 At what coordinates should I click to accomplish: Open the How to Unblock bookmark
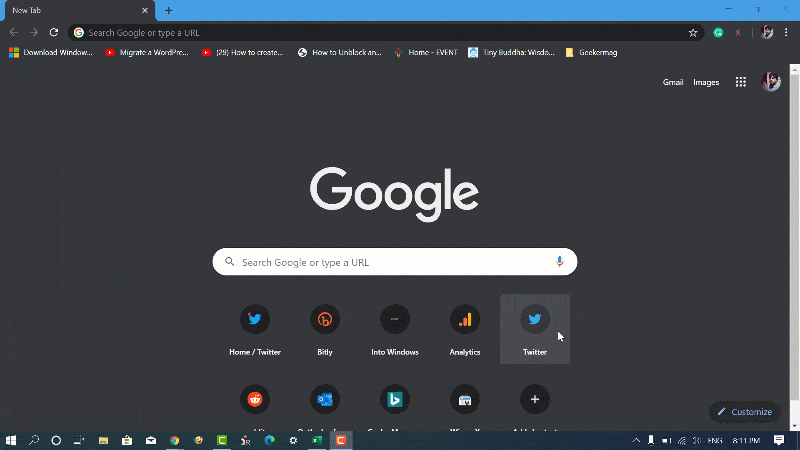[x=340, y=53]
